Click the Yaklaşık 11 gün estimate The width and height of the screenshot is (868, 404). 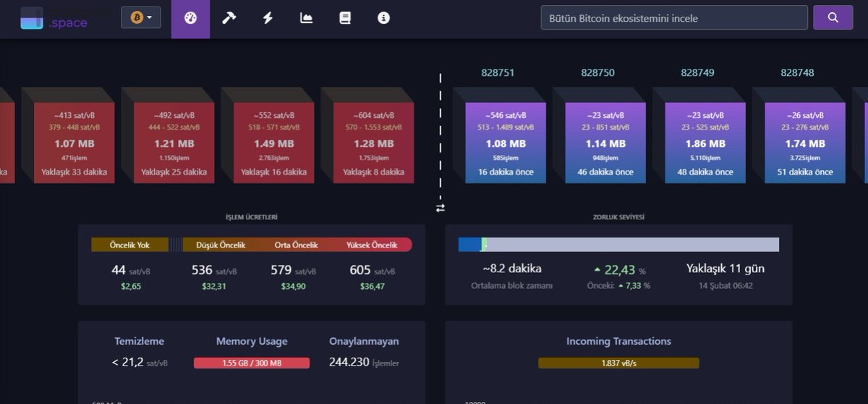pos(726,269)
